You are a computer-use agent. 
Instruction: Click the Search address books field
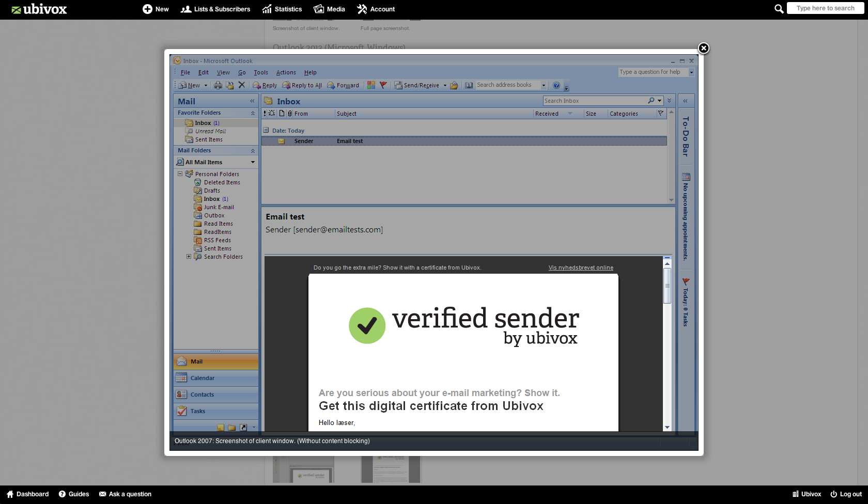(x=507, y=85)
